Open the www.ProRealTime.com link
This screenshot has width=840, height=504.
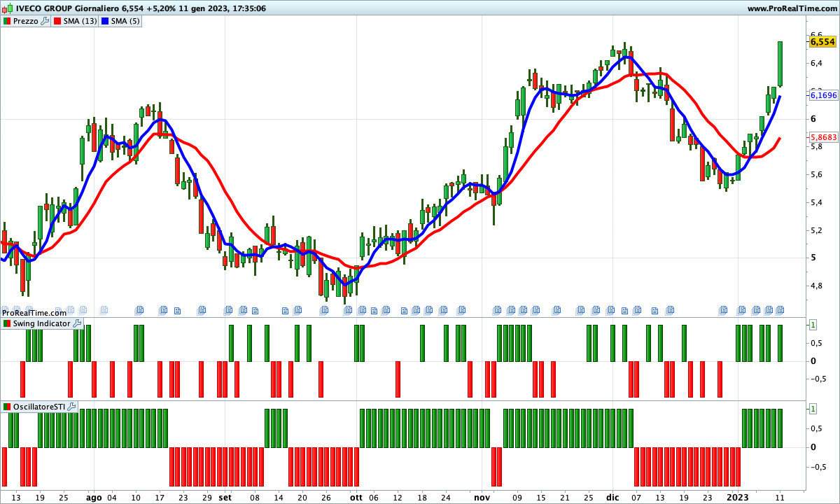[x=792, y=8]
